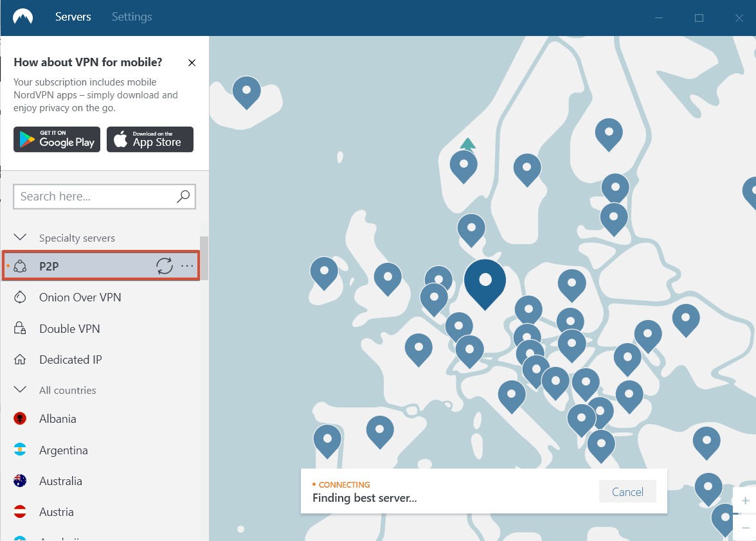
Task: Click the Denmark map pin
Action: 471,230
